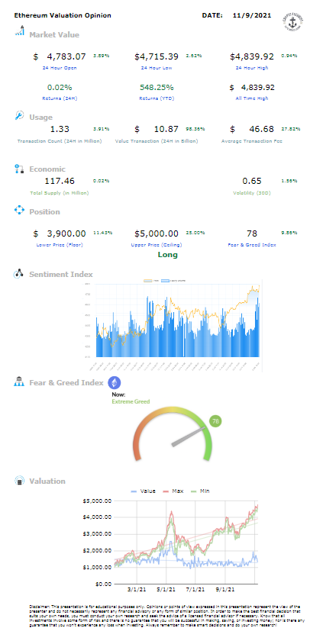
Task: Click the Returns (YTD) label
Action: tap(156, 98)
